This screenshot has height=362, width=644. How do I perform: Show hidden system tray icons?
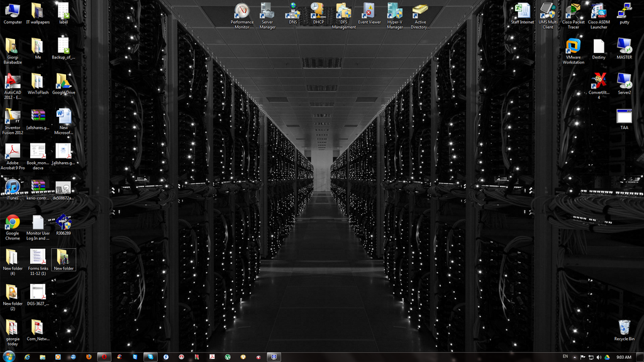point(575,357)
